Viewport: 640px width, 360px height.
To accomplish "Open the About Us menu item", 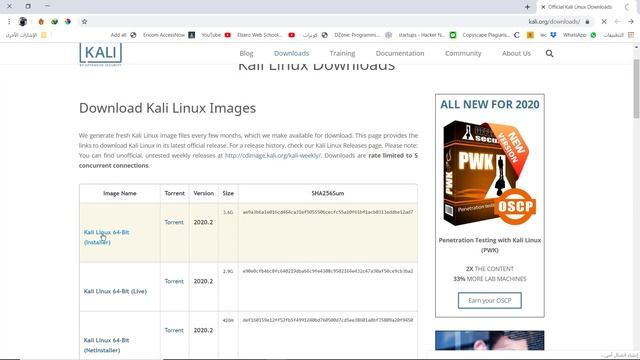I will pos(516,53).
